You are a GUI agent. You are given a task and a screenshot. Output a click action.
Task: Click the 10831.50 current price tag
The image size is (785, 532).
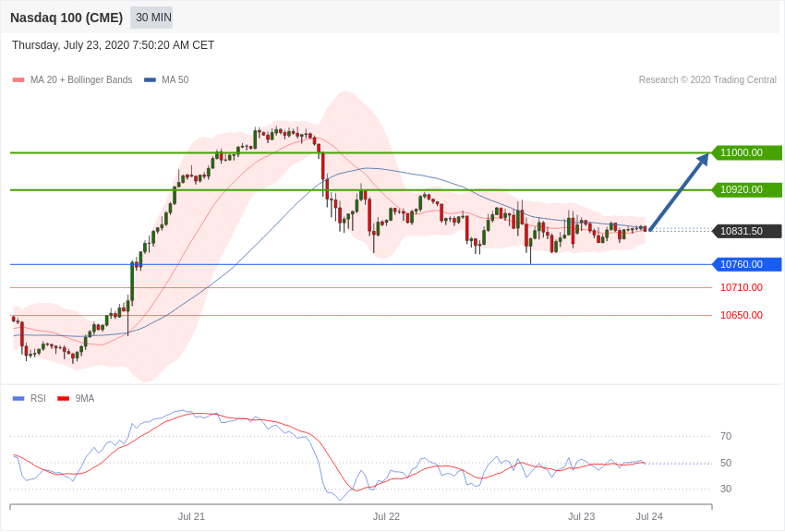tap(746, 231)
